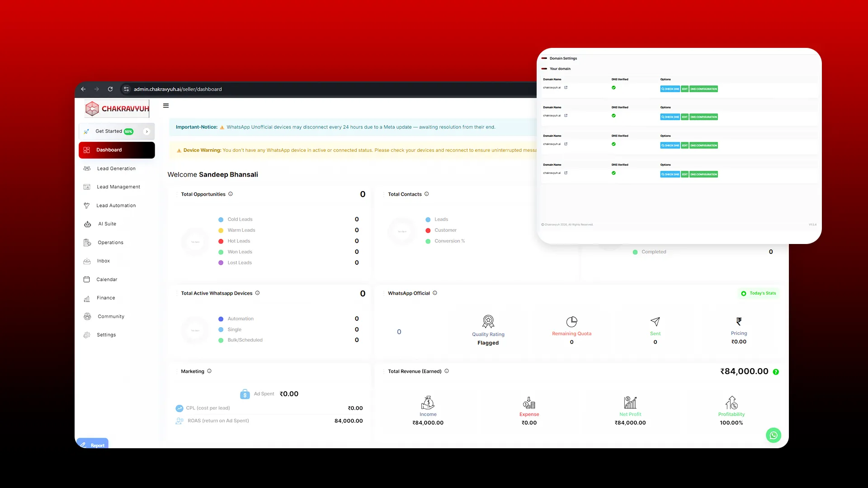This screenshot has width=868, height=488.
Task: Click the first CHECK DNS button
Action: point(670,89)
